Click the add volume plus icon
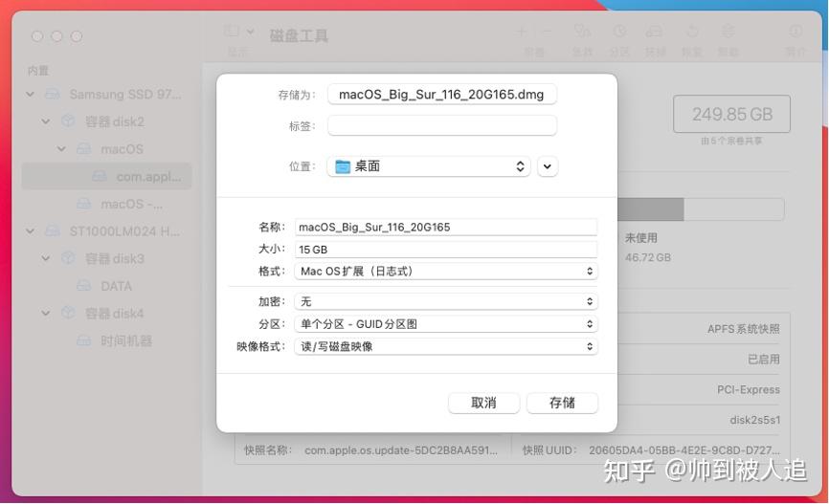 (x=522, y=32)
